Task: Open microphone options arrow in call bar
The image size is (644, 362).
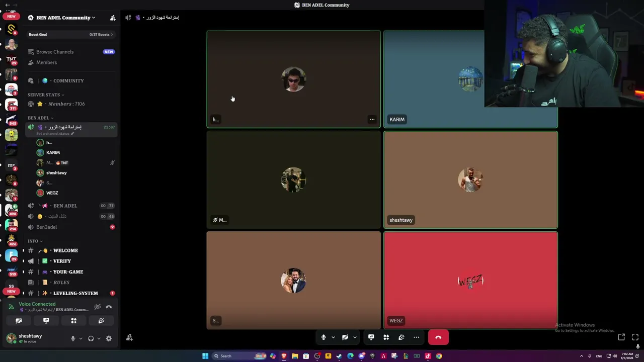Action: [333, 337]
